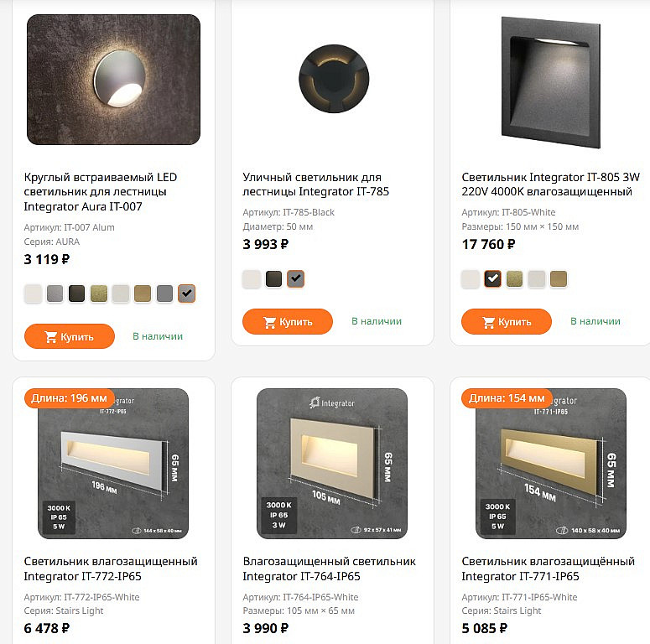Open the Integrator IT-764-IP65 product title link
The height and width of the screenshot is (644, 650).
(x=329, y=569)
